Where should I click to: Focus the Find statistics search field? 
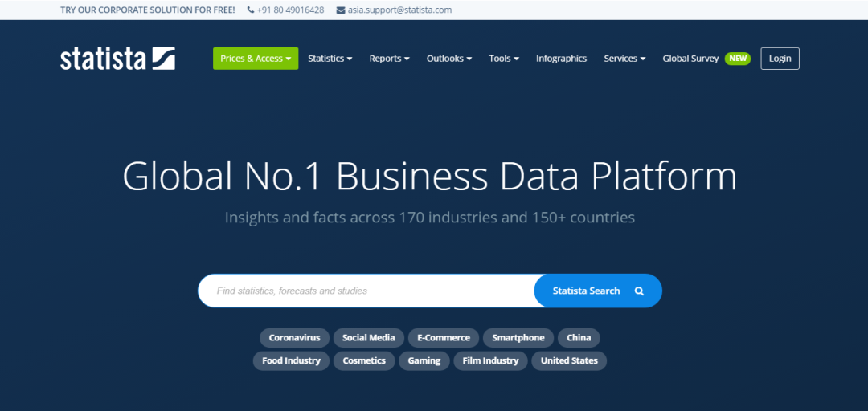[x=366, y=291]
